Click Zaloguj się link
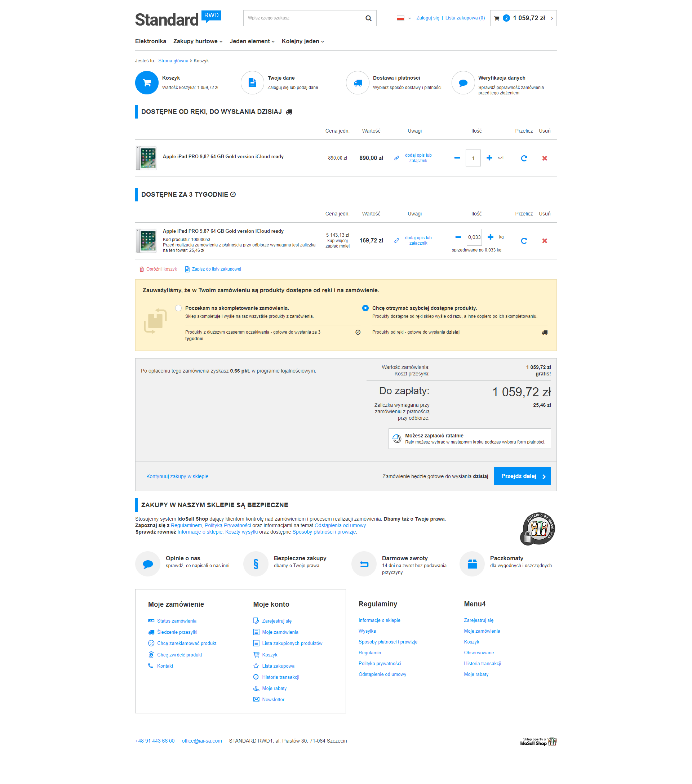This screenshot has height=784, width=692. pos(428,18)
